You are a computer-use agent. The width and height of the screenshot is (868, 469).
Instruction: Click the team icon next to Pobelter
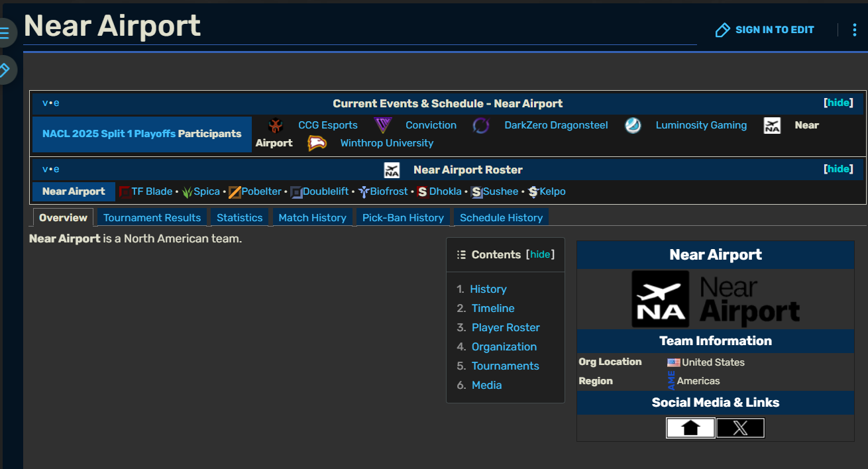point(235,192)
